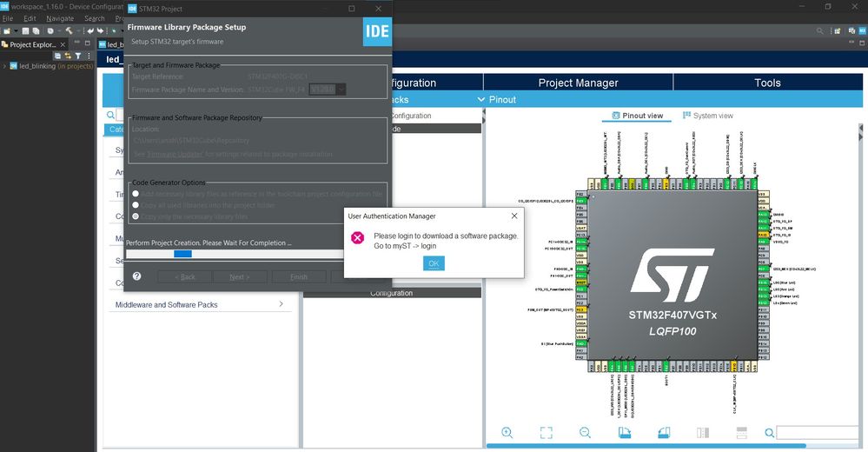Click the project creation progress bar

point(235,254)
